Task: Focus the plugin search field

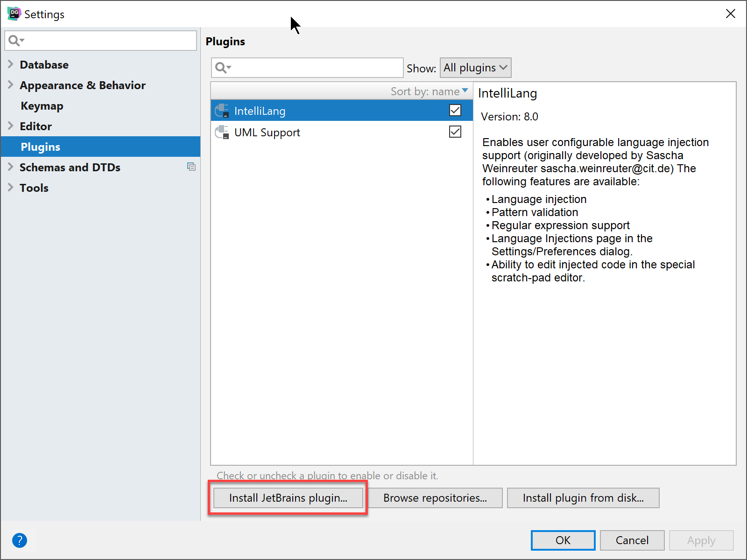Action: click(x=307, y=68)
